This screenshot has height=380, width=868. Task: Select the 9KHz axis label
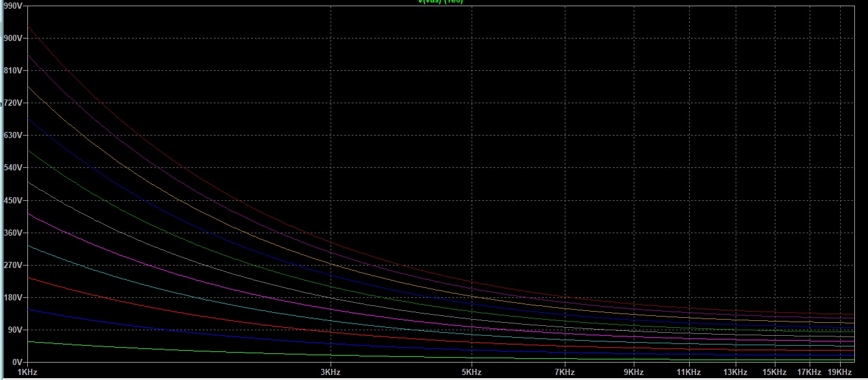(x=634, y=373)
